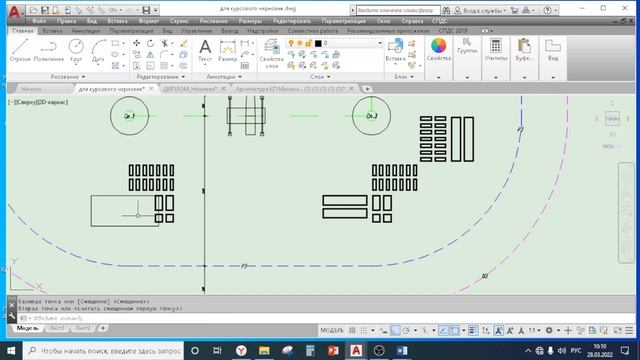This screenshot has height=360, width=640.
Task: Select the Дуга (arc) tool
Action: [98, 50]
